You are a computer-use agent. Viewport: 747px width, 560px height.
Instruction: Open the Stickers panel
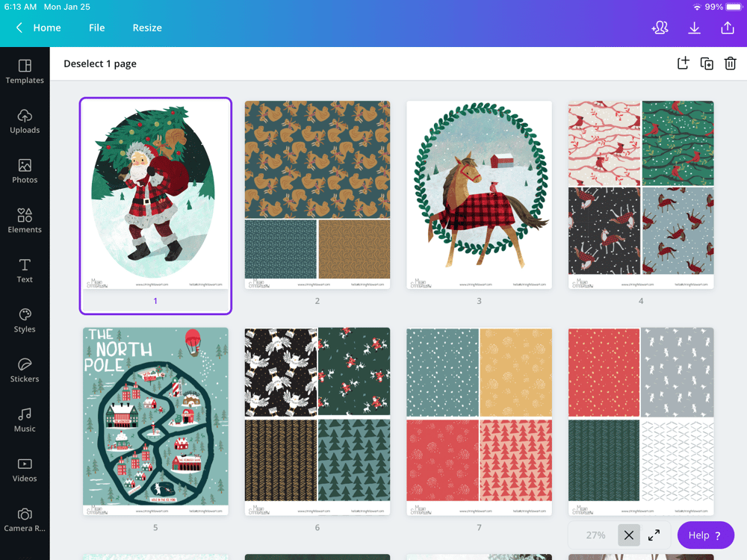[25, 371]
